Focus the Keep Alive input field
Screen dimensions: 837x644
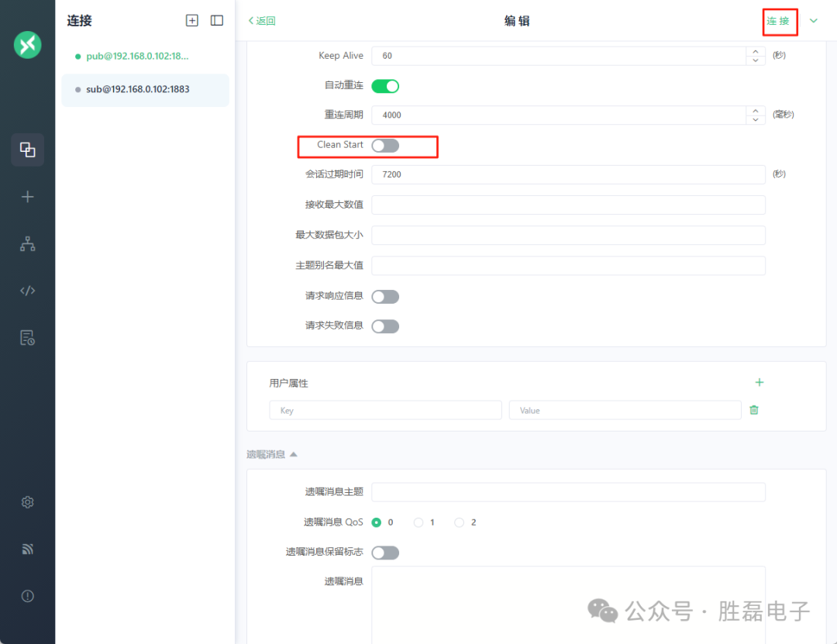558,56
